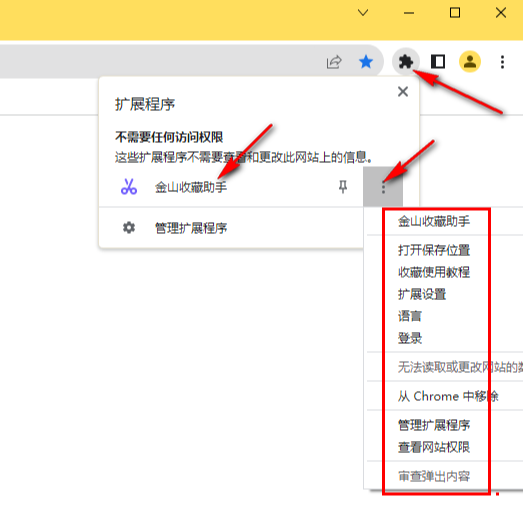523x505 pixels.
Task: Open Chrome's three-dot main menu
Action: tap(502, 62)
